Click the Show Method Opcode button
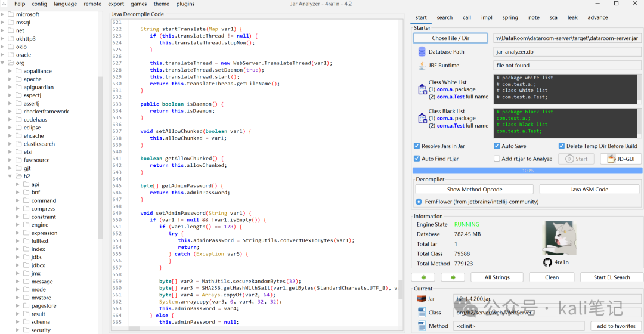Screen dimensions: 644x334 click(475, 190)
